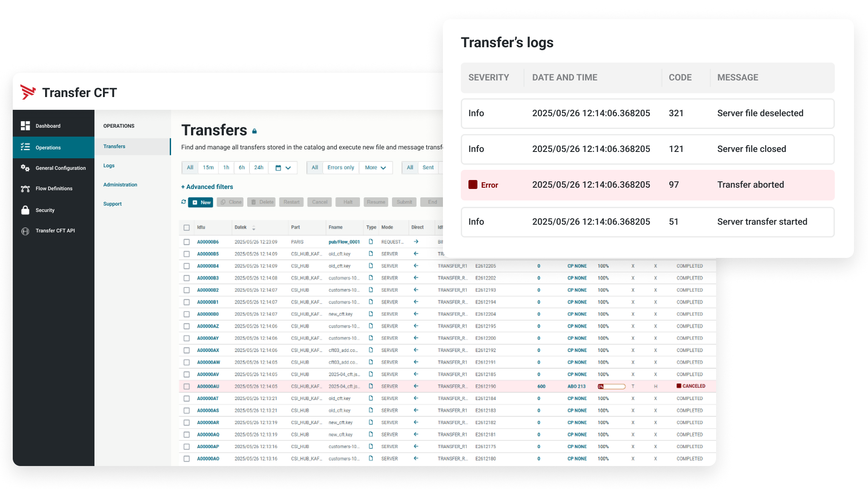Click the New transfer button
This screenshot has height=489, width=868.
click(x=201, y=202)
